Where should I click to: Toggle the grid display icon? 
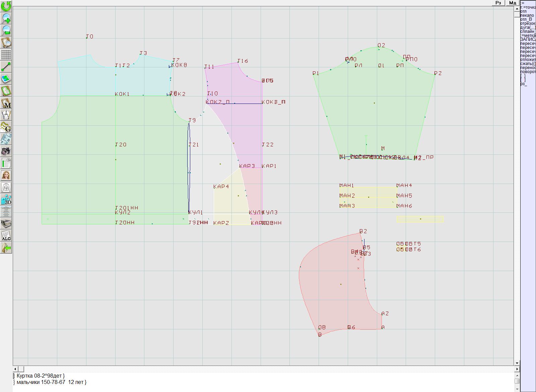(6, 54)
